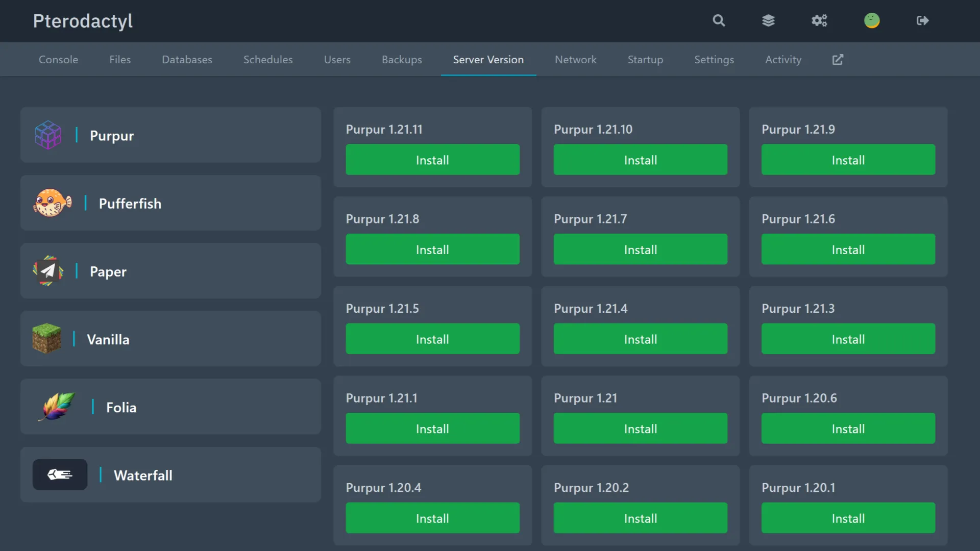The height and width of the screenshot is (551, 980).
Task: Install Purpur 1.21.11
Action: pyautogui.click(x=432, y=160)
